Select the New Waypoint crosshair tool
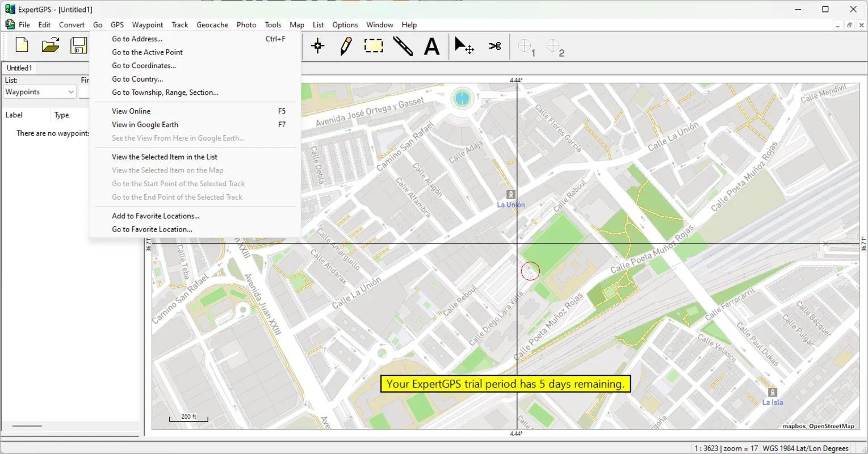 318,46
